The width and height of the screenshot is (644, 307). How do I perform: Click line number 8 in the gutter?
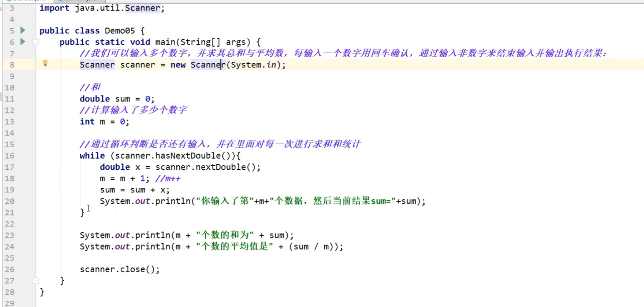click(12, 65)
